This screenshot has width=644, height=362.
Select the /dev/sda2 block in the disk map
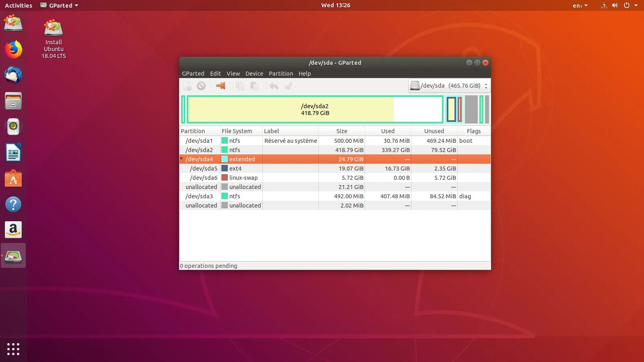(x=315, y=109)
